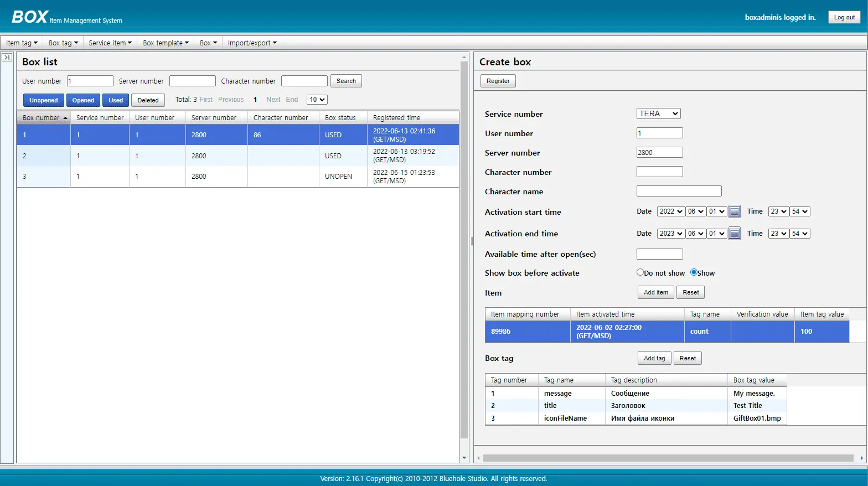This screenshot has height=486, width=868.
Task: Toggle the Deleted status filter
Action: [148, 100]
